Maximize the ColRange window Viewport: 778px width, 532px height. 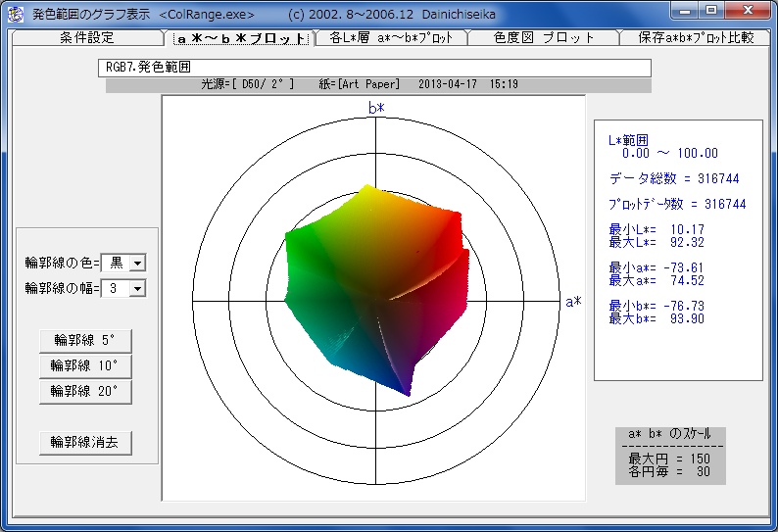coord(711,10)
